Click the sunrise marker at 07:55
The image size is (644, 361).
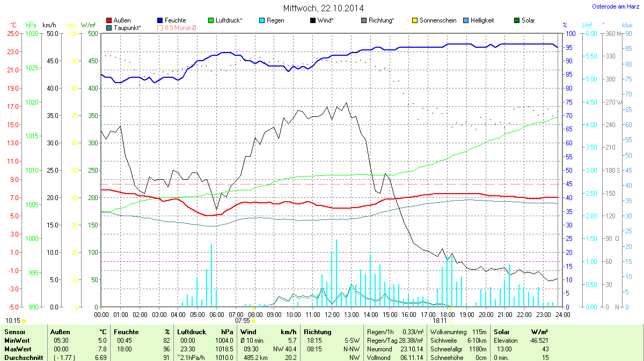(x=254, y=321)
